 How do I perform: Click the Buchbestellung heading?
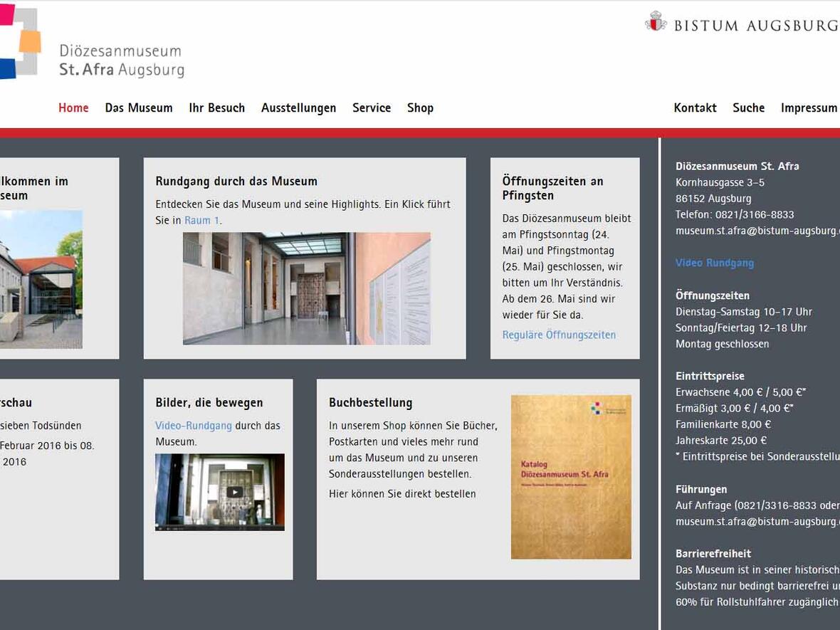point(371,402)
